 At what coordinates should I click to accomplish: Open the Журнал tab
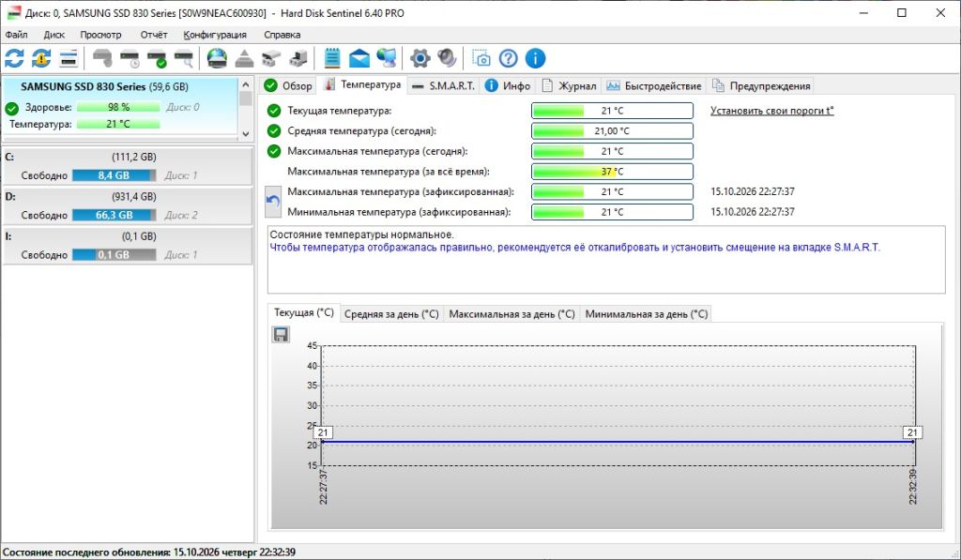coord(569,85)
